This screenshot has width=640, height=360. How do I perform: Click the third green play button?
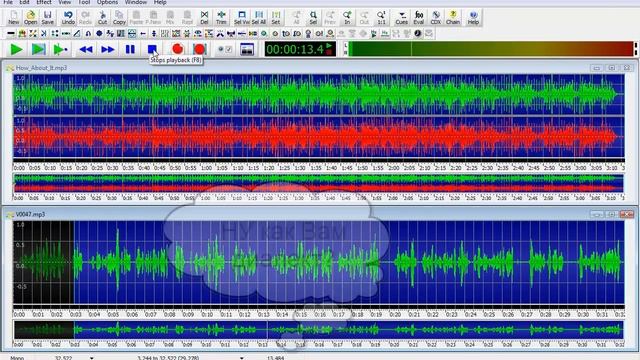(x=60, y=49)
